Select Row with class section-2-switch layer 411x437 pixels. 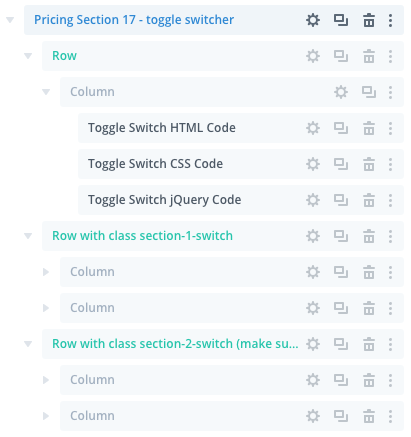175,344
